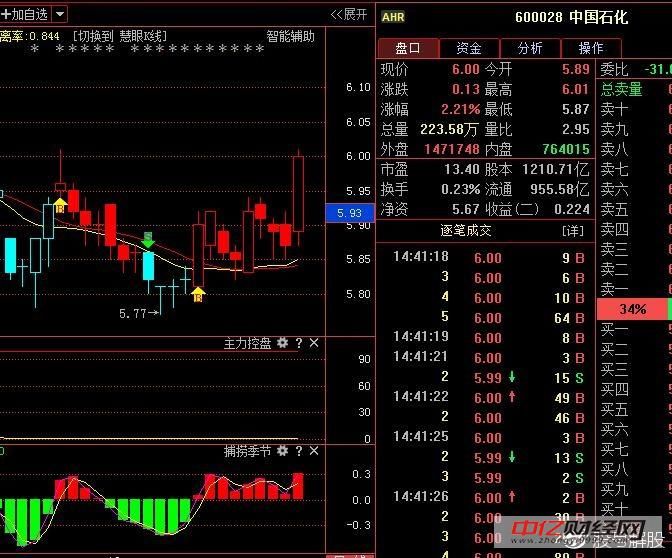Viewport: 672px width, 558px height.
Task: Open settings gear for 主力控盘 indicator
Action: click(283, 343)
